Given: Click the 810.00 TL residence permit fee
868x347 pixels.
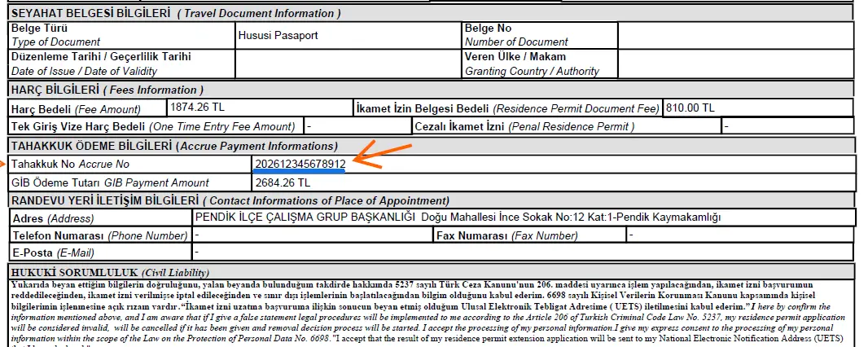Looking at the screenshot, I should (x=690, y=108).
